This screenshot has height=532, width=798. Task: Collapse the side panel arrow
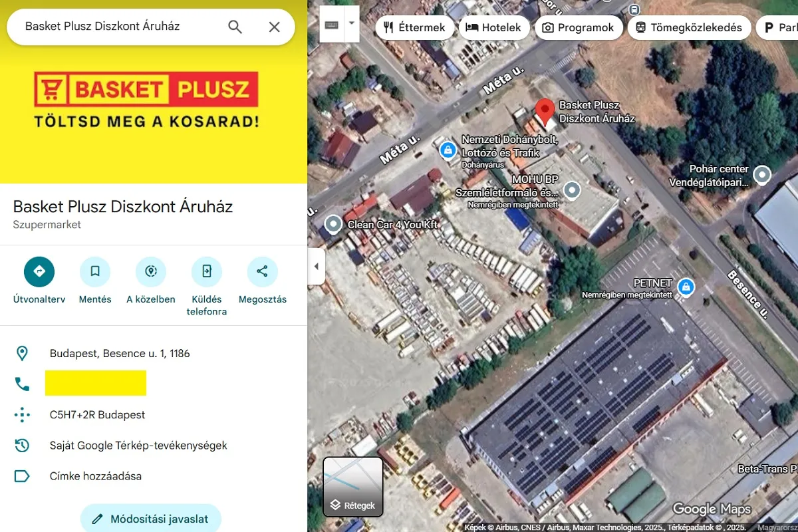pos(317,267)
